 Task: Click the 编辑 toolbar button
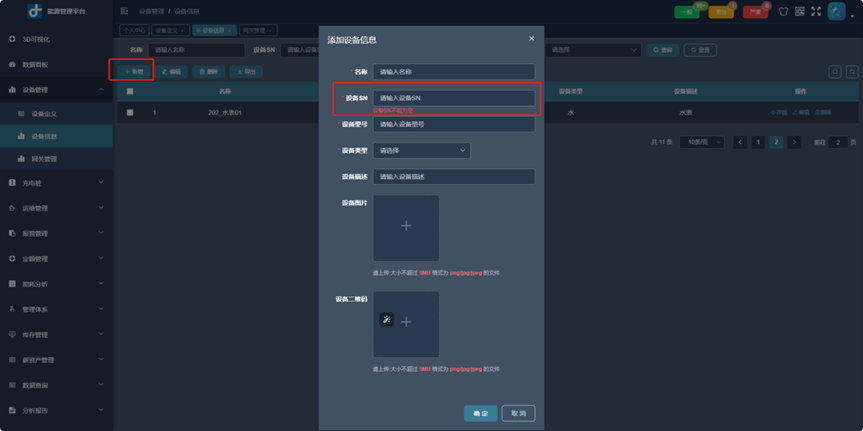pyautogui.click(x=172, y=72)
